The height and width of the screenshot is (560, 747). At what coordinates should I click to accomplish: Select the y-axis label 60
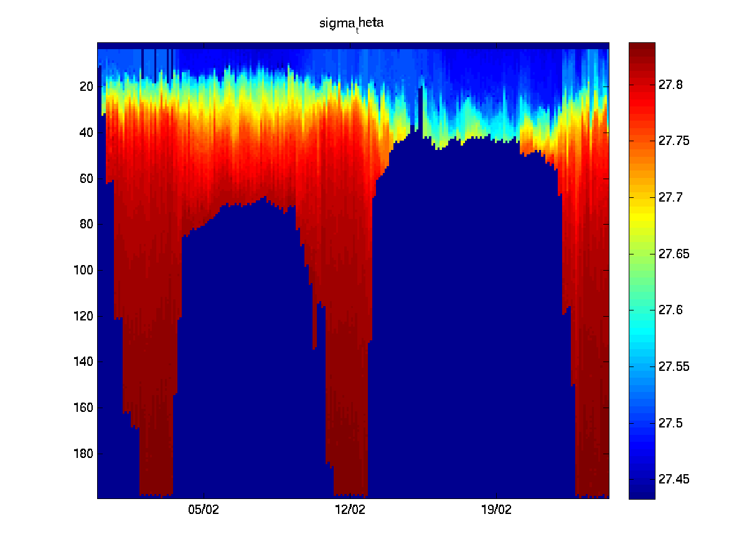87,179
